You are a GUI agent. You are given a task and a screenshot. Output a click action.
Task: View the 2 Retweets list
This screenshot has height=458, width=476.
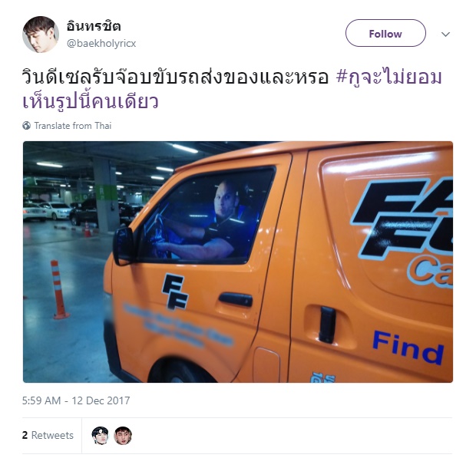pyautogui.click(x=48, y=435)
